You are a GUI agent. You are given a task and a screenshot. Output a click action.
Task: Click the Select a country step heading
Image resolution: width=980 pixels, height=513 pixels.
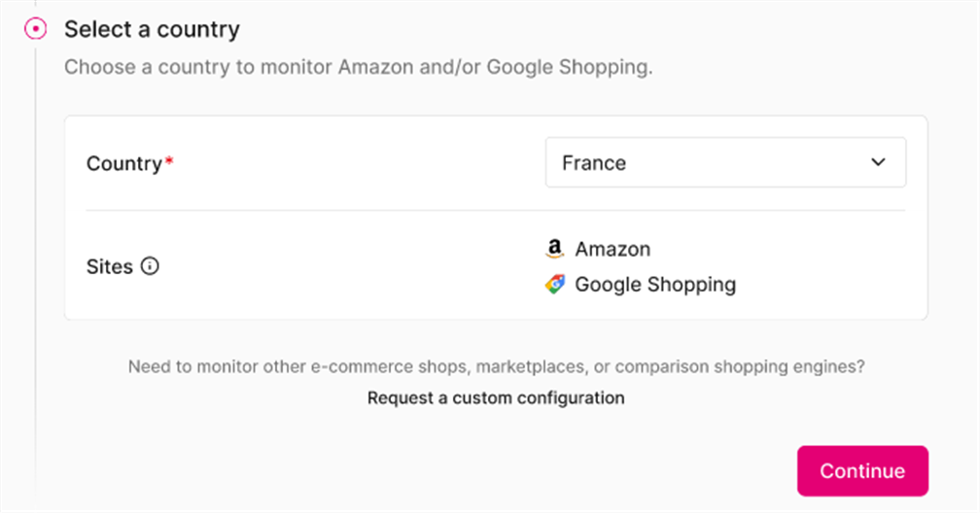(152, 29)
